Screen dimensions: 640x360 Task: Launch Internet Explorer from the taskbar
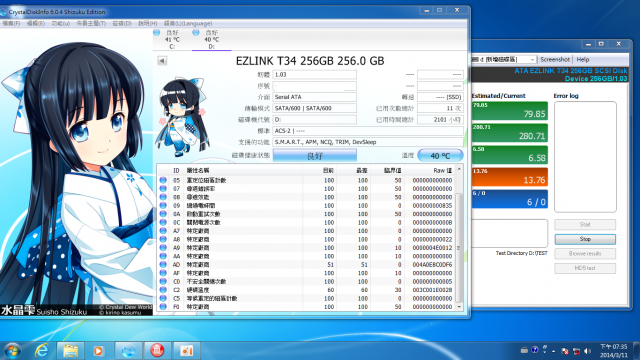42,351
